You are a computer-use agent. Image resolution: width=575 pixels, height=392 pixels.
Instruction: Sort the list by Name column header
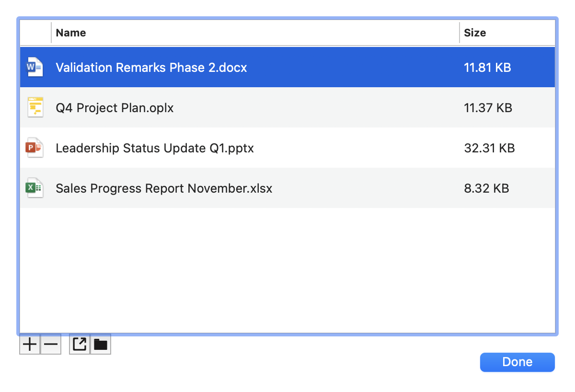point(71,33)
